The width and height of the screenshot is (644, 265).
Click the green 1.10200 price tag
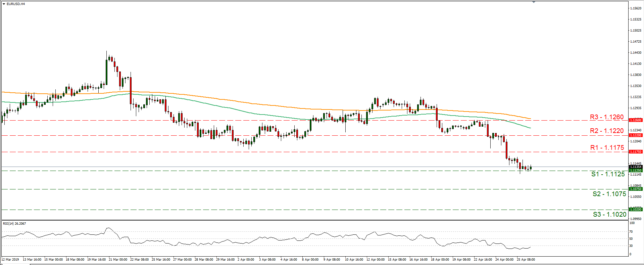pos(635,210)
